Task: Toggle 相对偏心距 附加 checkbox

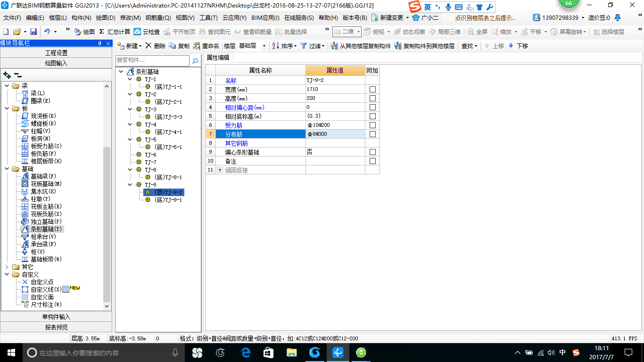Action: point(372,107)
